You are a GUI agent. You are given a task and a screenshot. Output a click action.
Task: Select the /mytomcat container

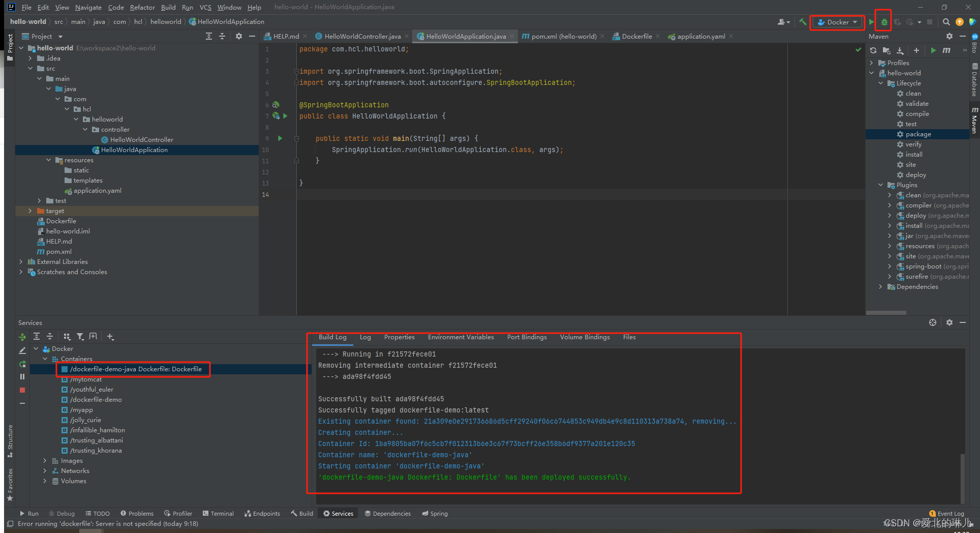(x=86, y=379)
